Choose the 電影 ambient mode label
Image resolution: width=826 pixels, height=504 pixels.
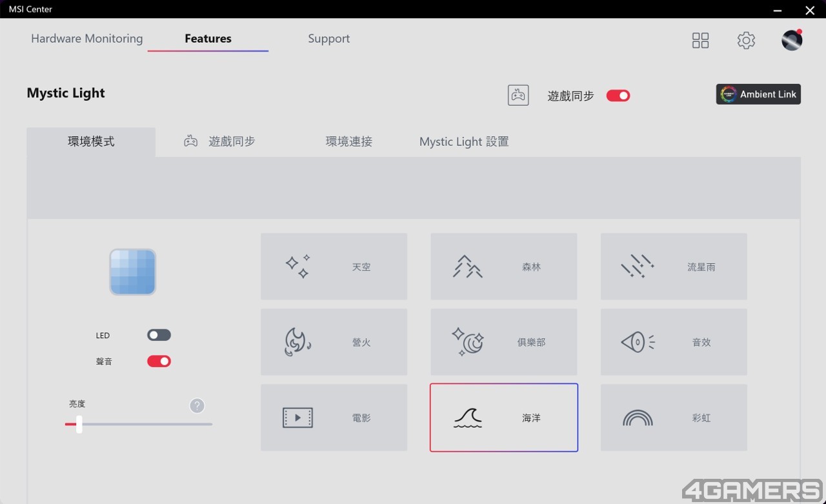pos(361,418)
